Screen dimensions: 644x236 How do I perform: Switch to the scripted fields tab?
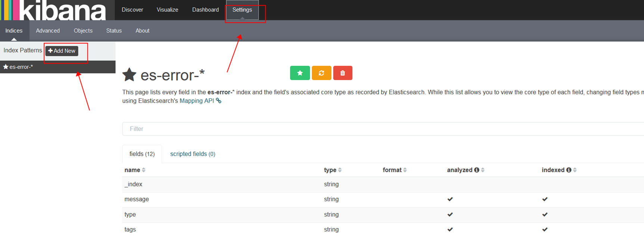tap(193, 154)
